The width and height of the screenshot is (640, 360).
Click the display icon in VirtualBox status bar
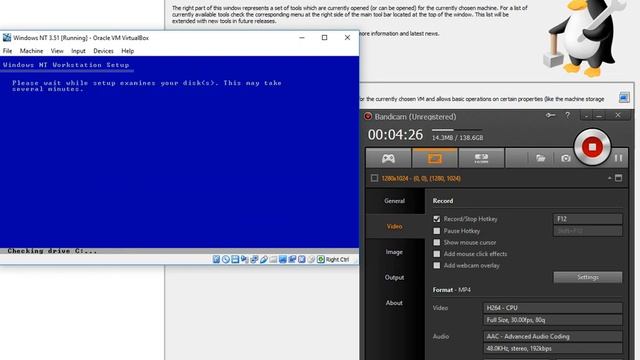tap(282, 259)
